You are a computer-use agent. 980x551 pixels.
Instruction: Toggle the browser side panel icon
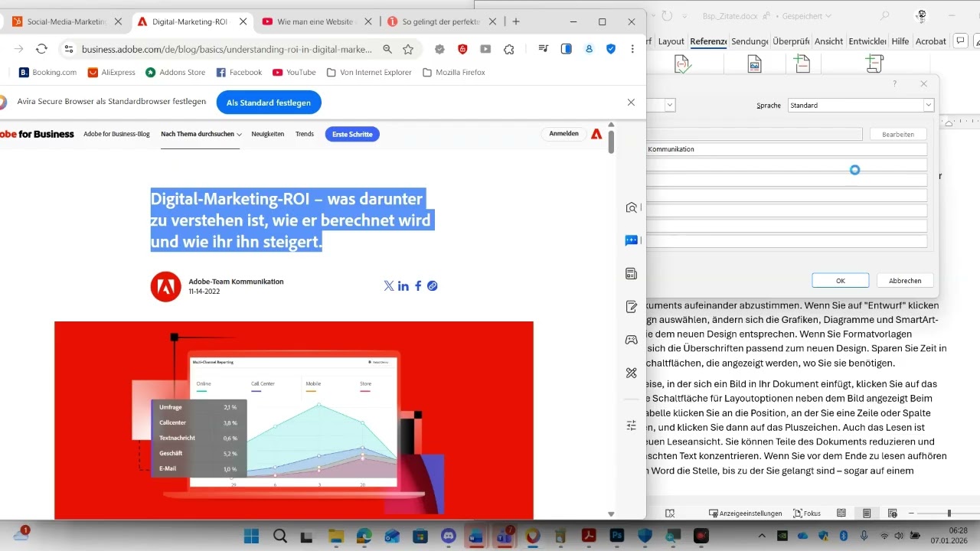[567, 49]
